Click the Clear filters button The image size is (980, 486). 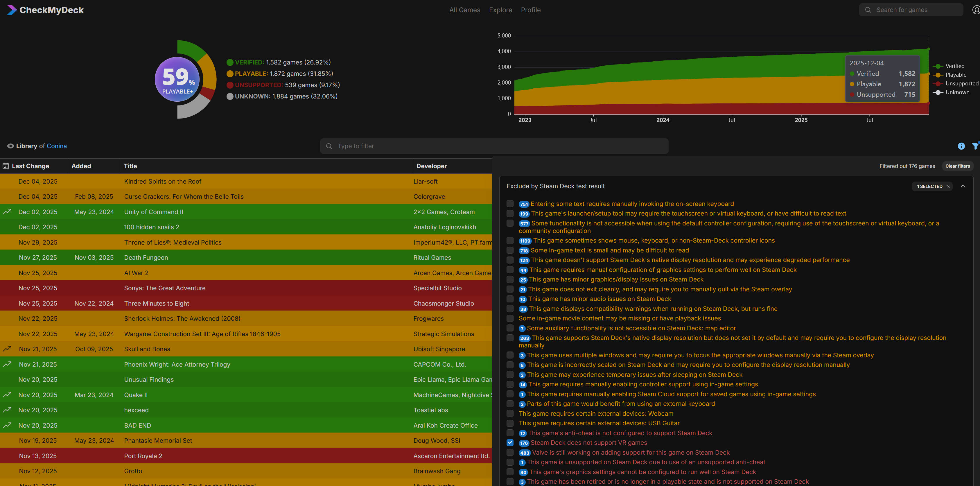958,166
